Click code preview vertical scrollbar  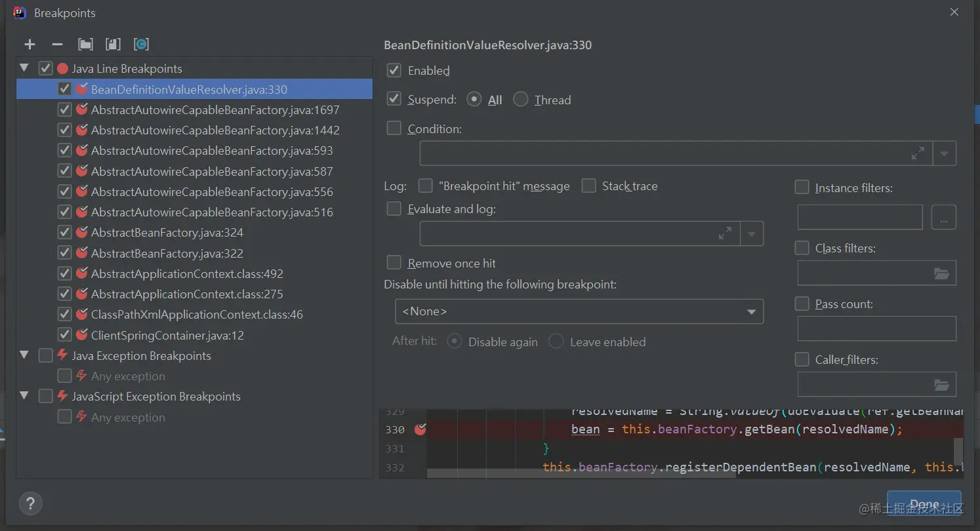point(958,451)
